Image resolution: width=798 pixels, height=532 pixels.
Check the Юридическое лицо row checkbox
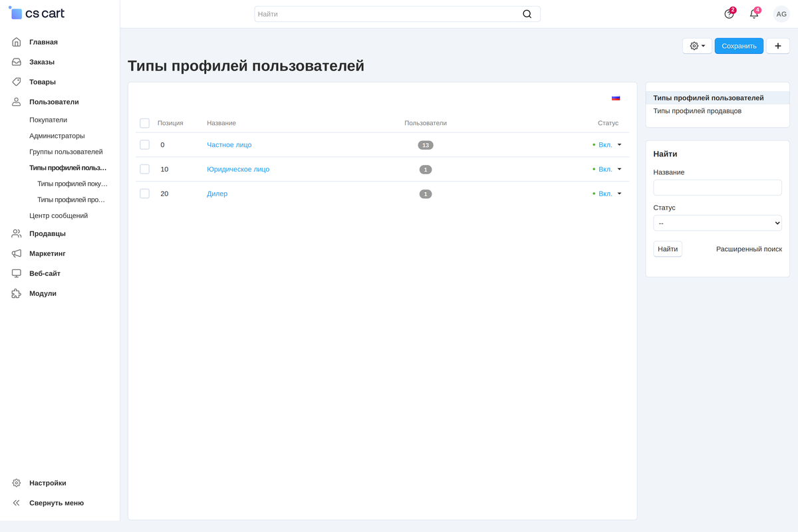[x=144, y=169]
